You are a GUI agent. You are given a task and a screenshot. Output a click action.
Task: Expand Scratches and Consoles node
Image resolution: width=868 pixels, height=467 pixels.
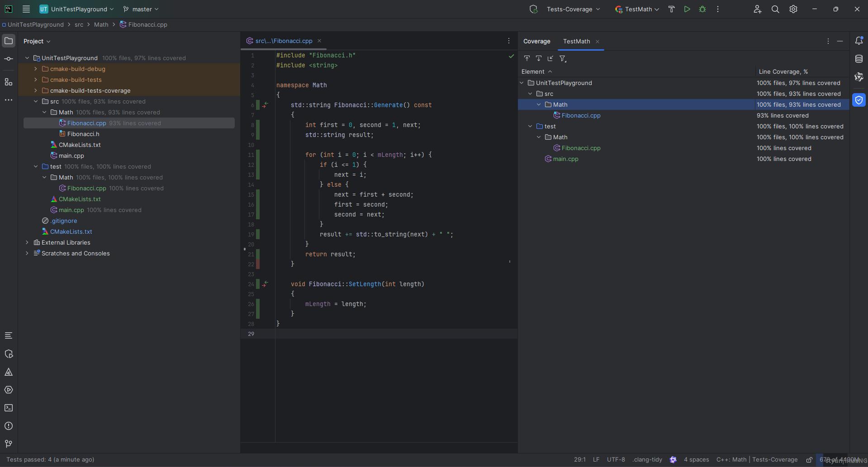pos(27,253)
